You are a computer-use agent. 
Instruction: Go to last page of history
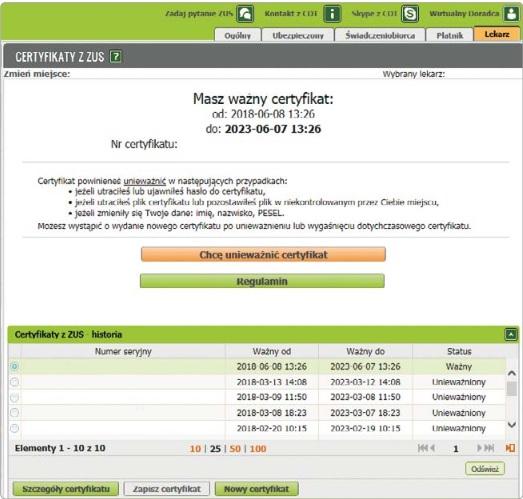pos(489,448)
